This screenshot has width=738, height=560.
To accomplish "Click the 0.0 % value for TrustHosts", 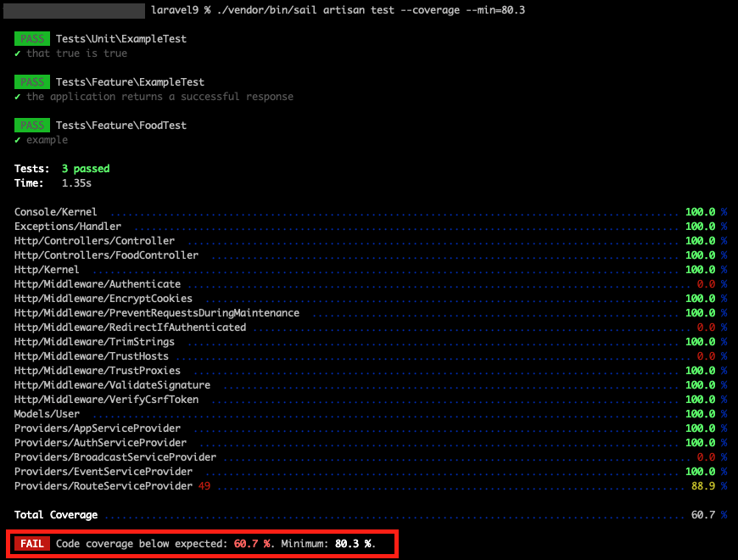I will click(x=712, y=356).
